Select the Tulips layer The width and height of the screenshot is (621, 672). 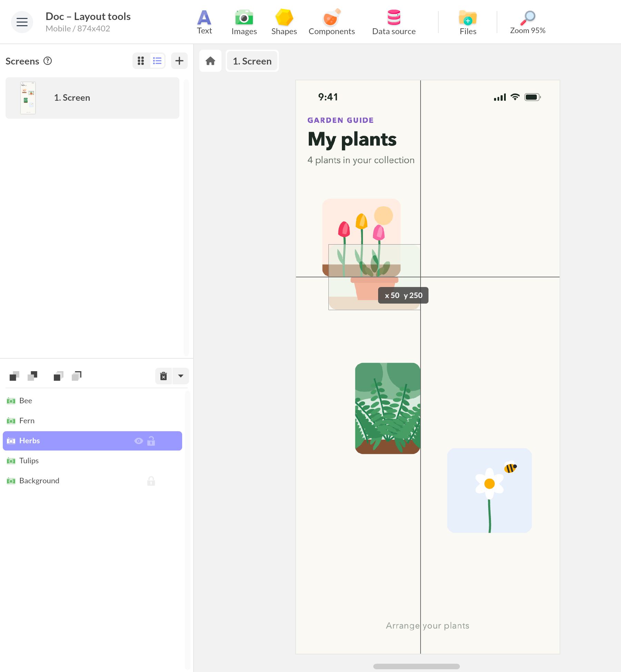coord(92,461)
